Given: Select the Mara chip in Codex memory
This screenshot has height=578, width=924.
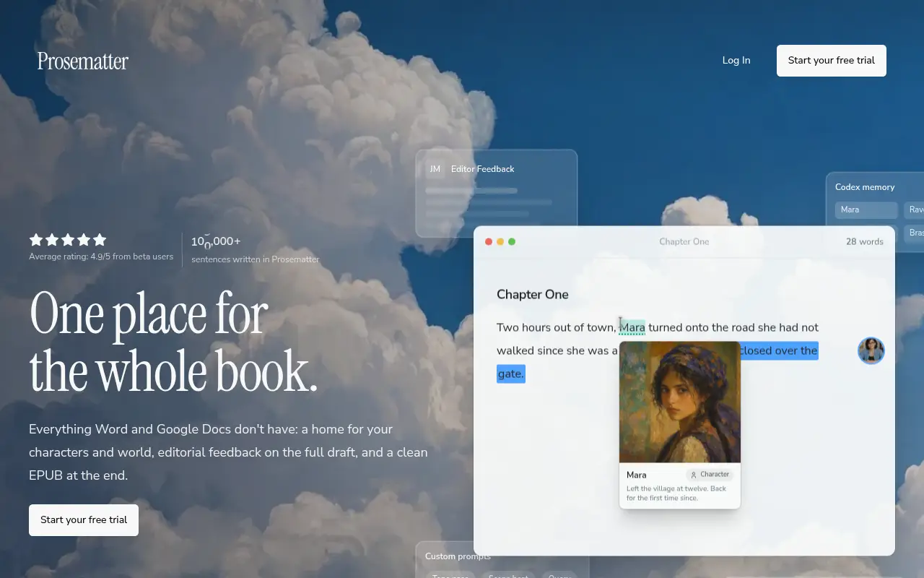Looking at the screenshot, I should (x=866, y=210).
